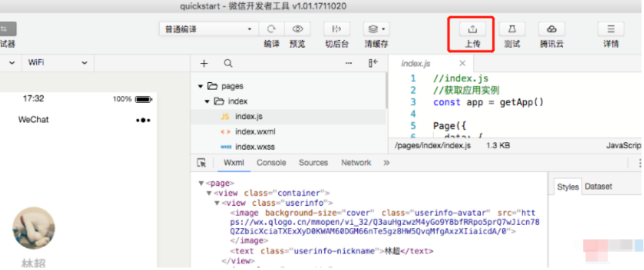Show more devtools tabs chevron

pos(386,162)
